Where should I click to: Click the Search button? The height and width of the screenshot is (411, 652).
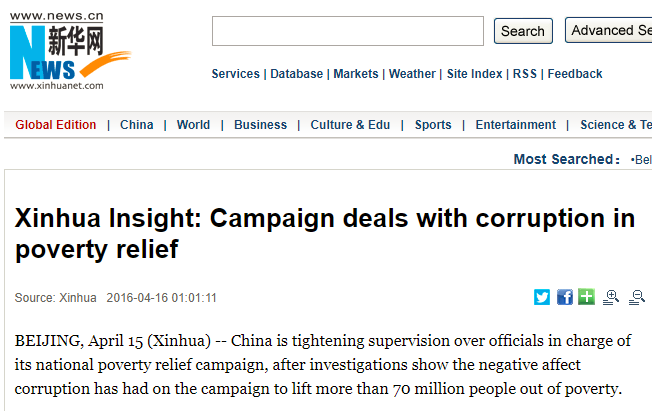click(523, 31)
